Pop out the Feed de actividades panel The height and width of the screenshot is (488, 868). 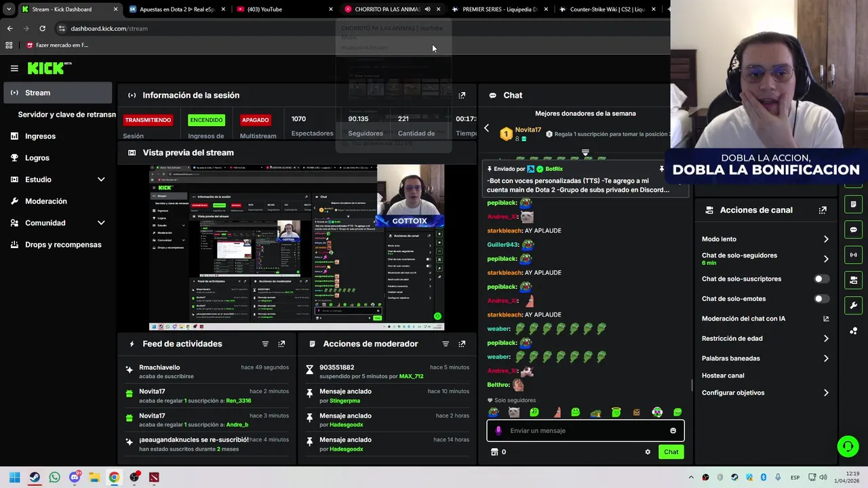281,344
